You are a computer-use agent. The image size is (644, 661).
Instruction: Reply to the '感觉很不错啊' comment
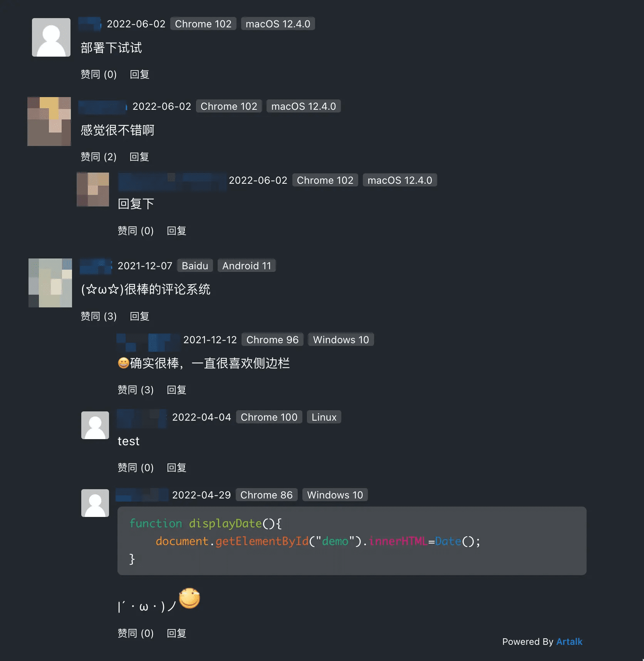point(139,157)
